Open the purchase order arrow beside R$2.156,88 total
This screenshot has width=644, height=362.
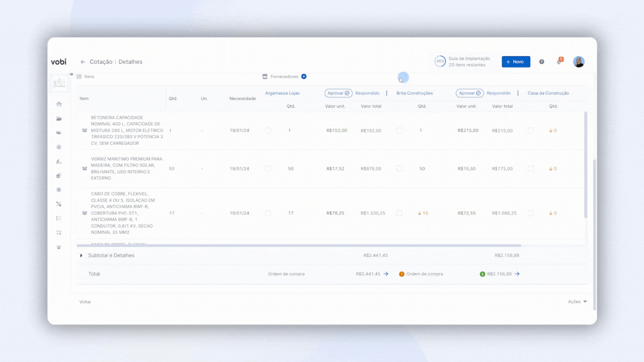[517, 274]
